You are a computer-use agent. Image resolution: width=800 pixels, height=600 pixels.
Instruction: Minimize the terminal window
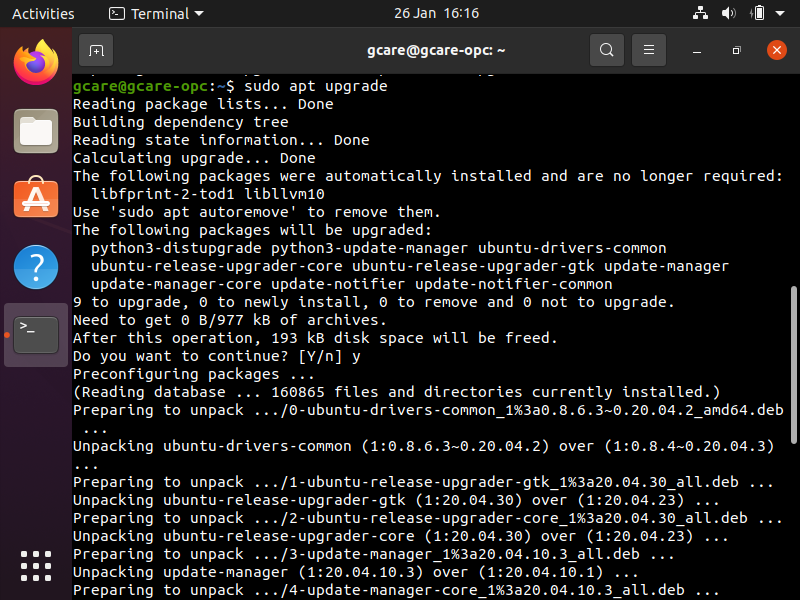coord(697,51)
